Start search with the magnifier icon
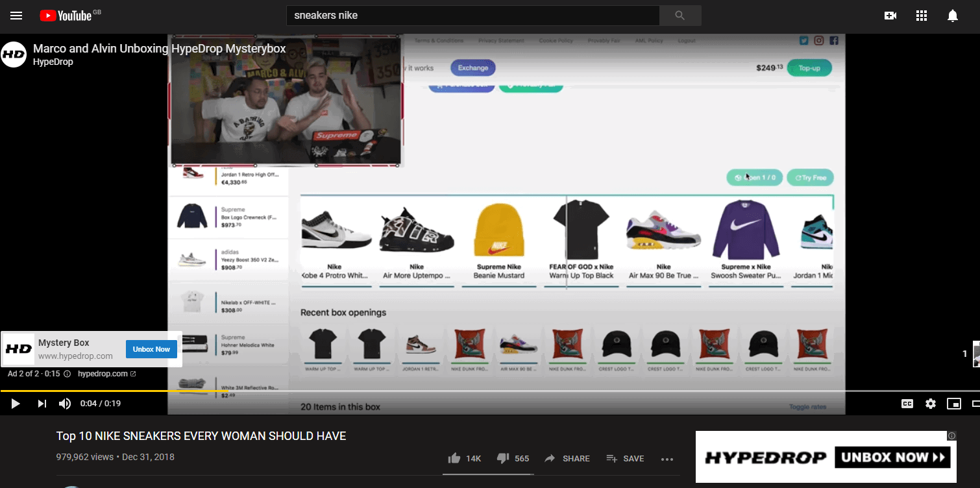Screen dimensions: 980x488 click(680, 16)
